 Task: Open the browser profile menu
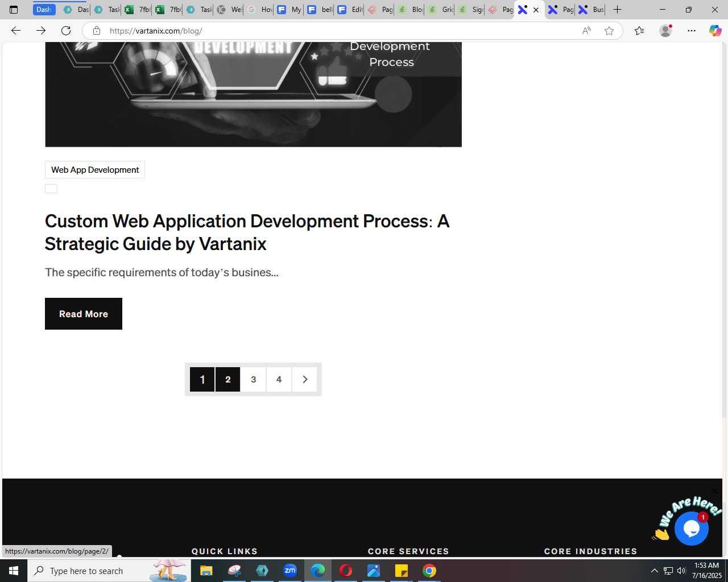point(665,31)
